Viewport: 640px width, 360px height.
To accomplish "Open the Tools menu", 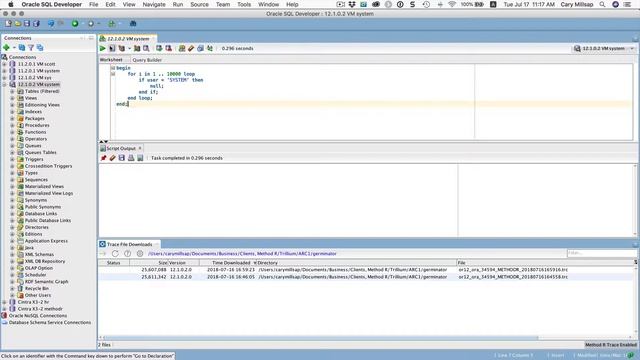I will tap(244, 4).
